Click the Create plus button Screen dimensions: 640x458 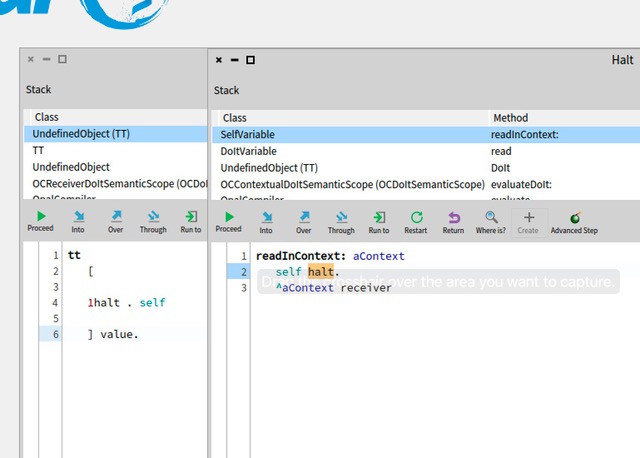coord(529,222)
